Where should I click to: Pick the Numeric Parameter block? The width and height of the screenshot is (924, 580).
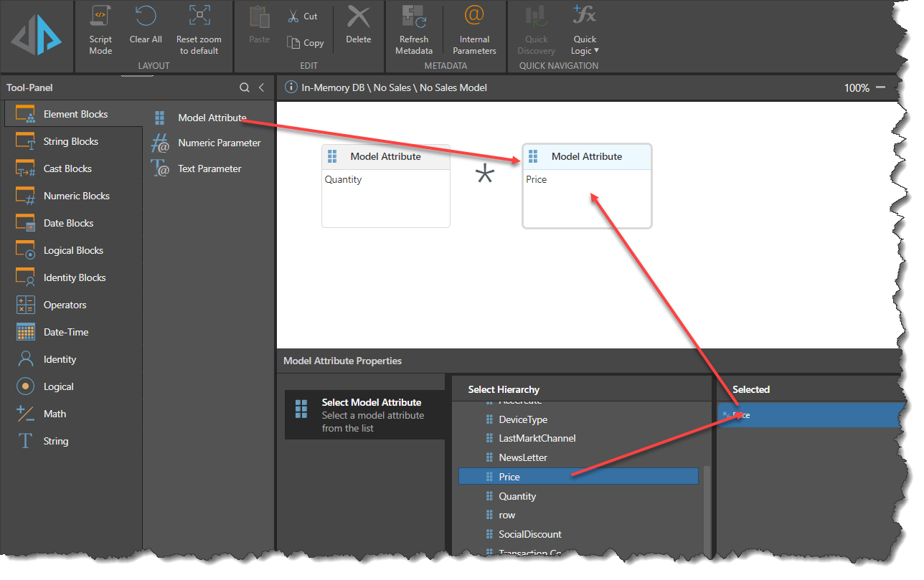click(207, 143)
